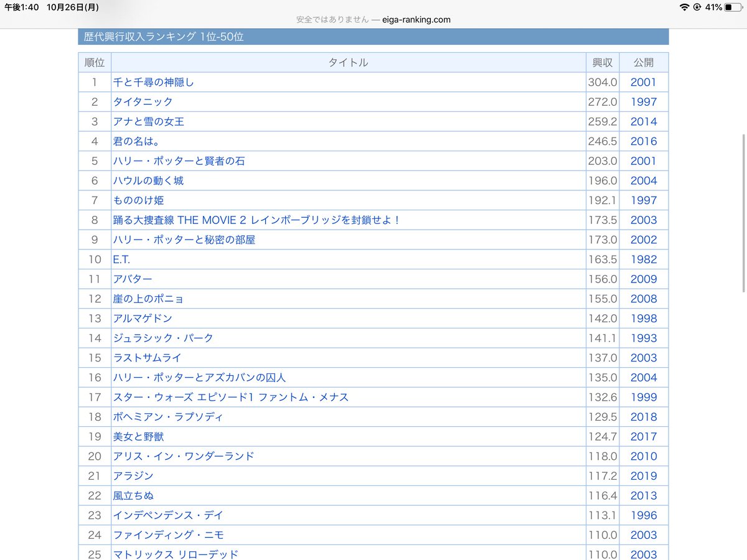Open ラストサムライ movie link
747x560 pixels.
tap(147, 358)
